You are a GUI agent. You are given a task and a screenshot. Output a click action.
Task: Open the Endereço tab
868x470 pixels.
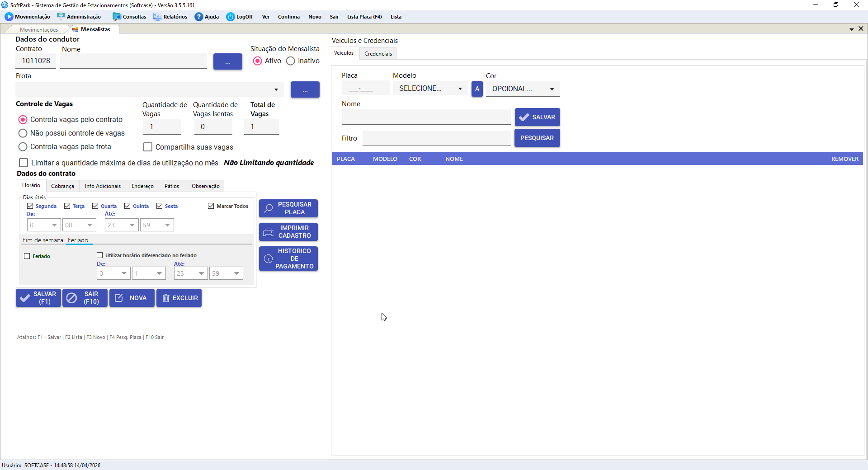pyautogui.click(x=142, y=186)
